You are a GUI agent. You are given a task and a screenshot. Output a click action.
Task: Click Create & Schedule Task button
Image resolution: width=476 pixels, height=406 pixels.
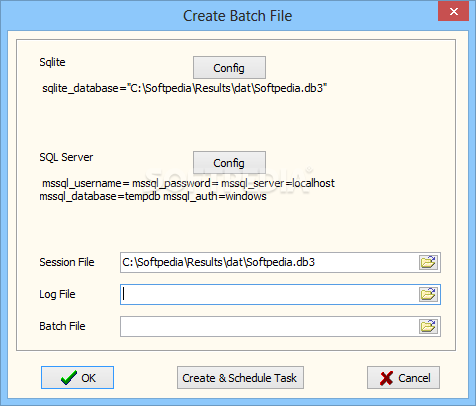click(x=240, y=378)
